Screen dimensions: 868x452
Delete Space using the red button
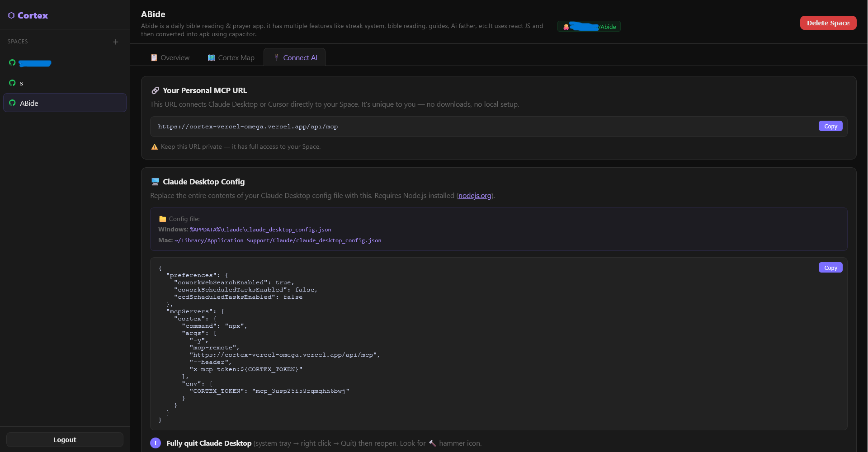[x=828, y=23]
